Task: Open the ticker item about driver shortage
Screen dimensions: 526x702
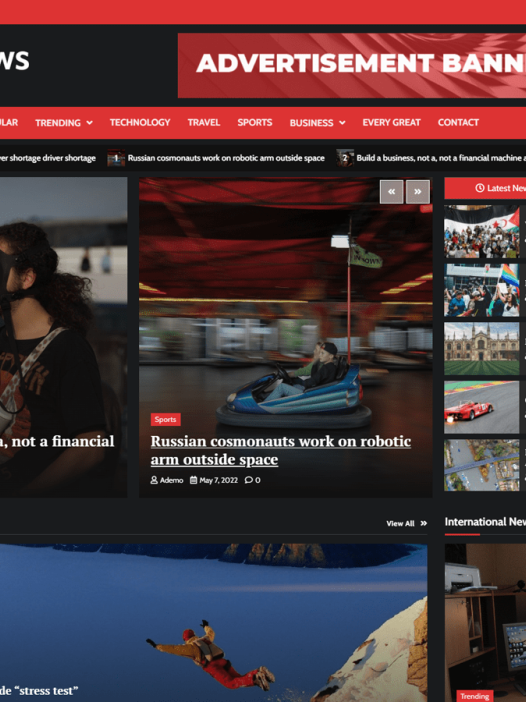Action: [x=48, y=158]
